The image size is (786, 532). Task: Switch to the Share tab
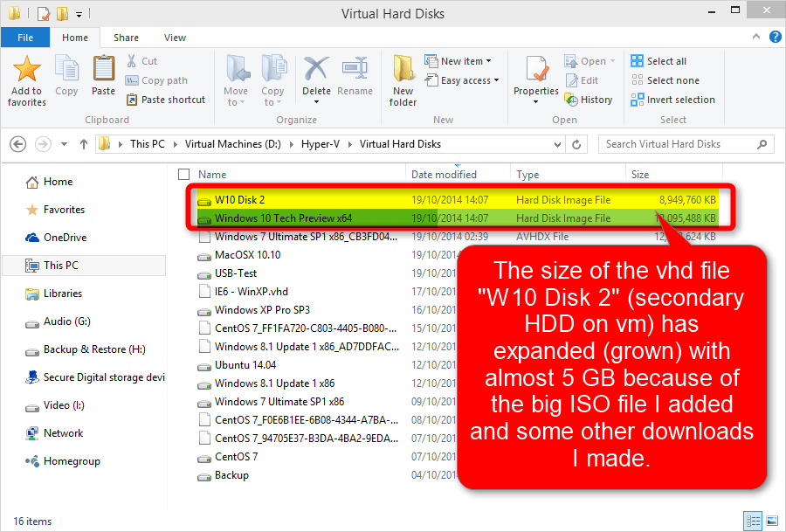click(x=126, y=38)
